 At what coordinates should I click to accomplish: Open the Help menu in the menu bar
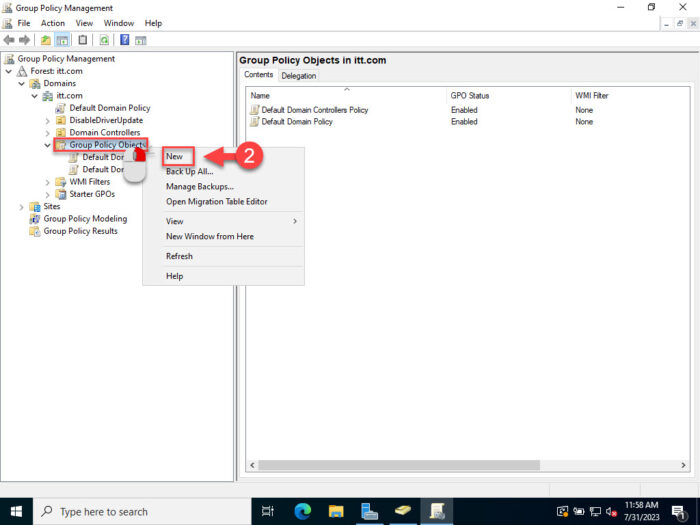point(153,23)
